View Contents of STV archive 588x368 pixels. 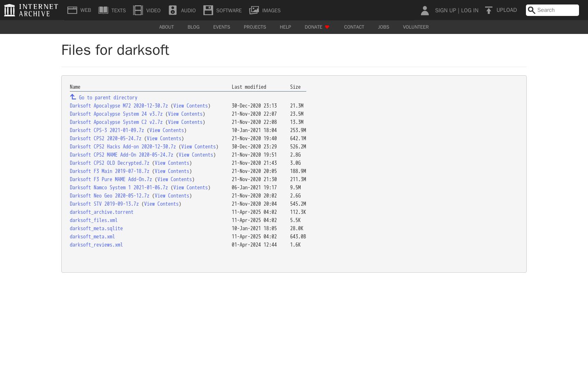tap(161, 204)
